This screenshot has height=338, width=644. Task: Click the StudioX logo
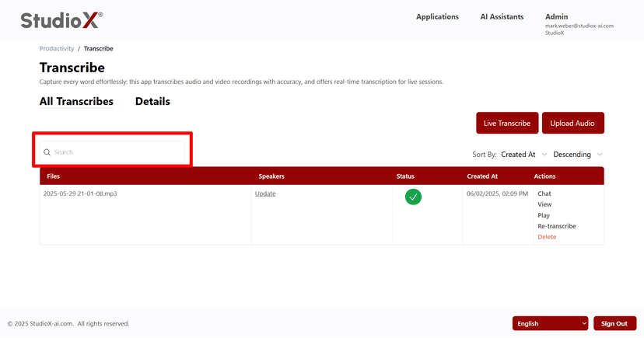click(x=61, y=20)
